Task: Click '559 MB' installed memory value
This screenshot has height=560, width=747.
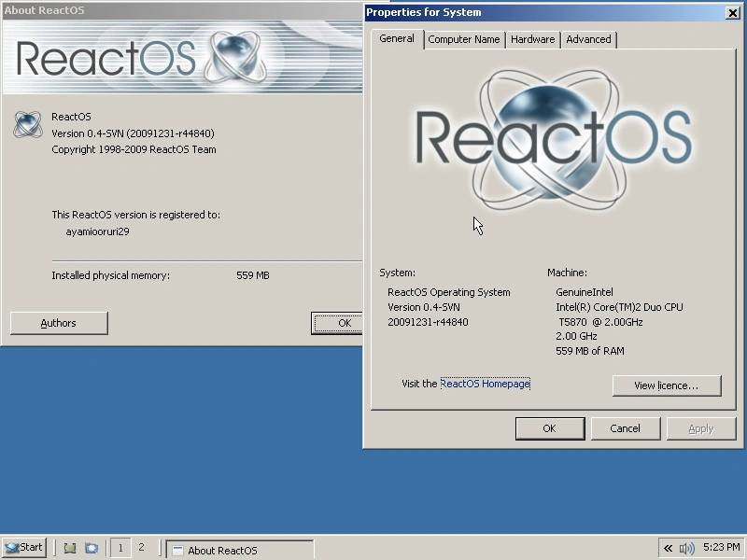Action: [252, 275]
